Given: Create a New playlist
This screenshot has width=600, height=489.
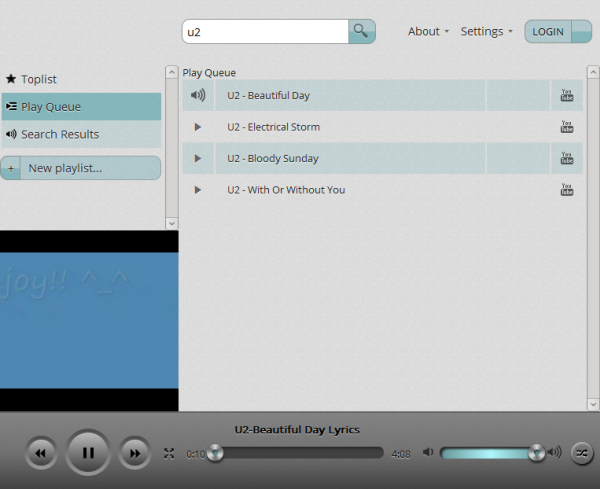Looking at the screenshot, I should (x=81, y=168).
